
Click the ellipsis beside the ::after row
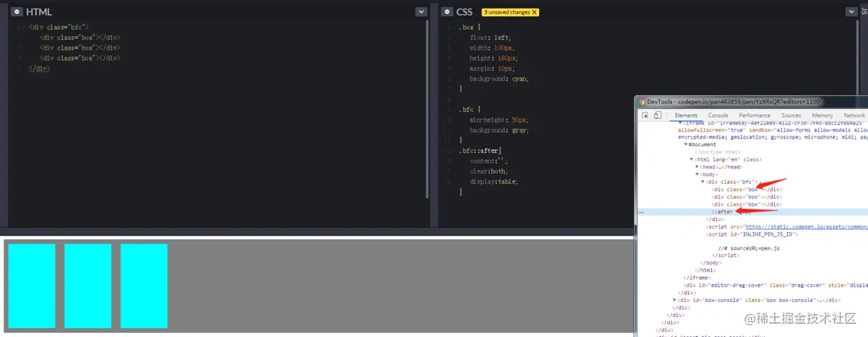click(640, 212)
